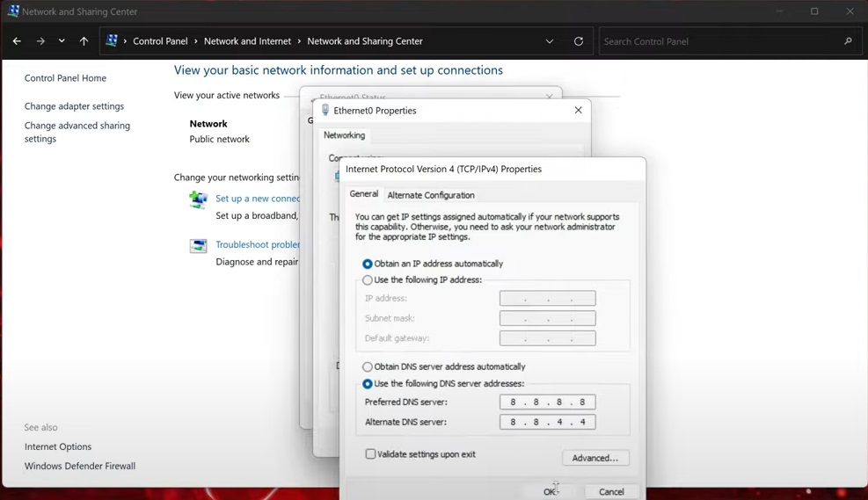Select Use the following IP address
The height and width of the screenshot is (500, 868).
tap(422, 279)
